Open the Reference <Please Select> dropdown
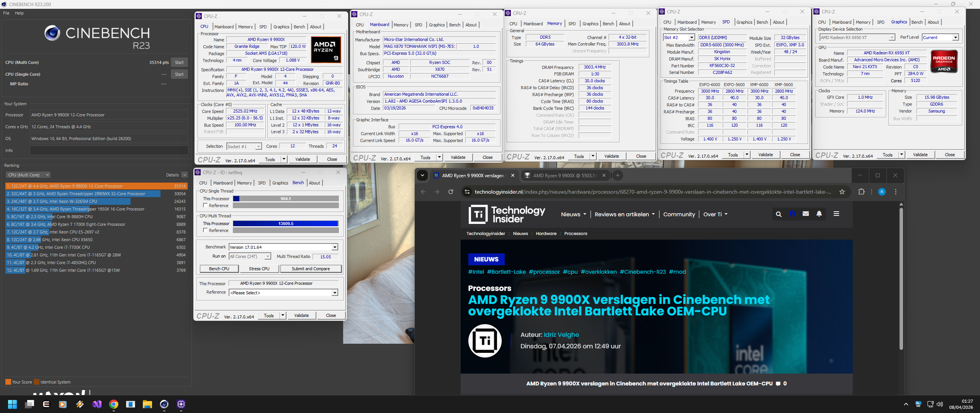 tap(283, 293)
